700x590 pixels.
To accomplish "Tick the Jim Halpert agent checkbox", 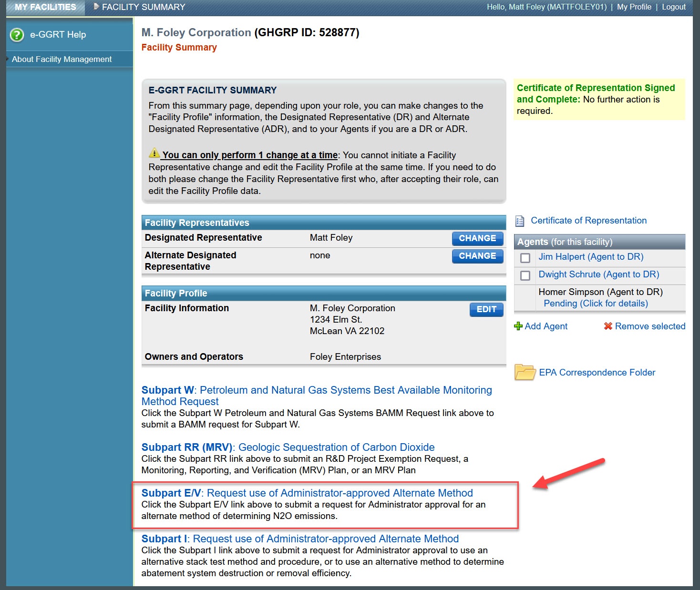I will (x=525, y=258).
